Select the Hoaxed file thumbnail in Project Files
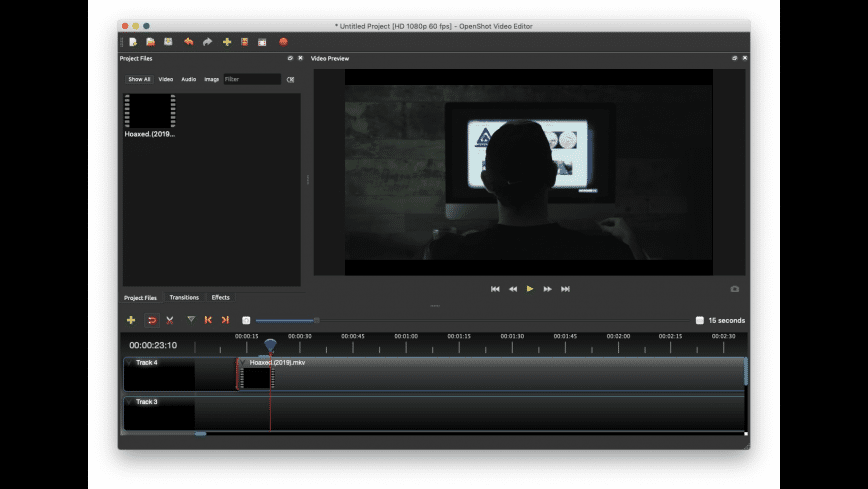 click(150, 111)
